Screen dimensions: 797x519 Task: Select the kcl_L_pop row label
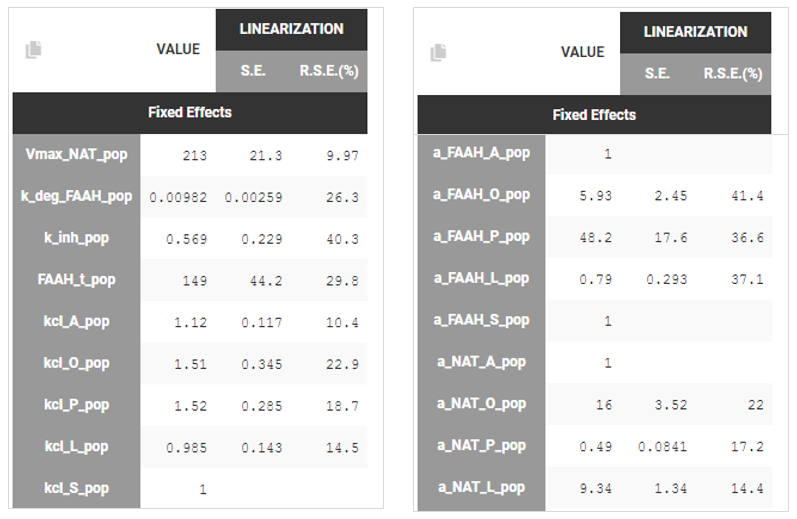[76, 447]
